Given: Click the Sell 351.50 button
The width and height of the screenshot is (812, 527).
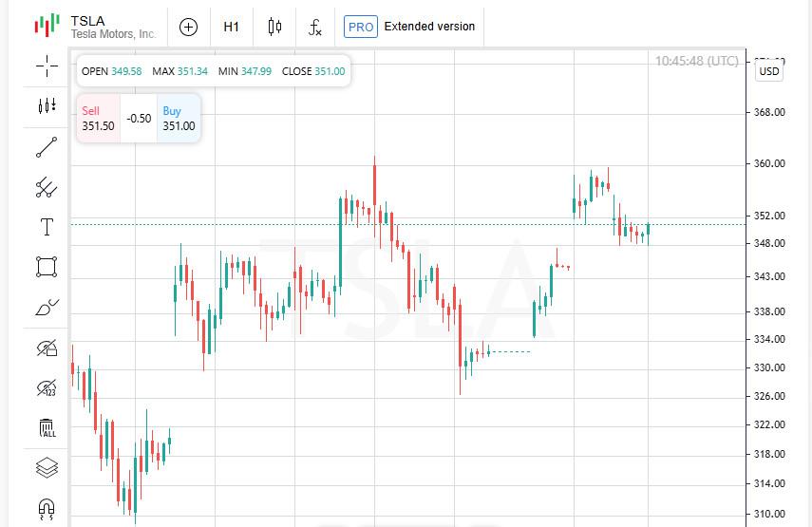Looking at the screenshot, I should coord(99,119).
